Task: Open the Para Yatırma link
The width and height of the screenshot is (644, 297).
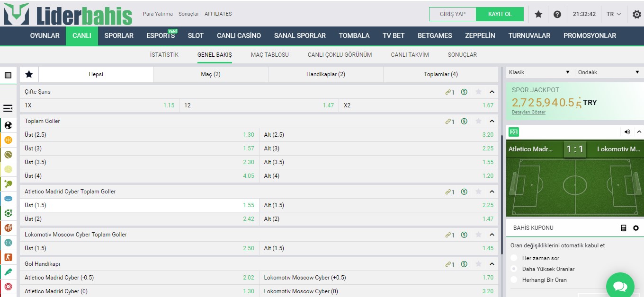Action: pos(158,14)
